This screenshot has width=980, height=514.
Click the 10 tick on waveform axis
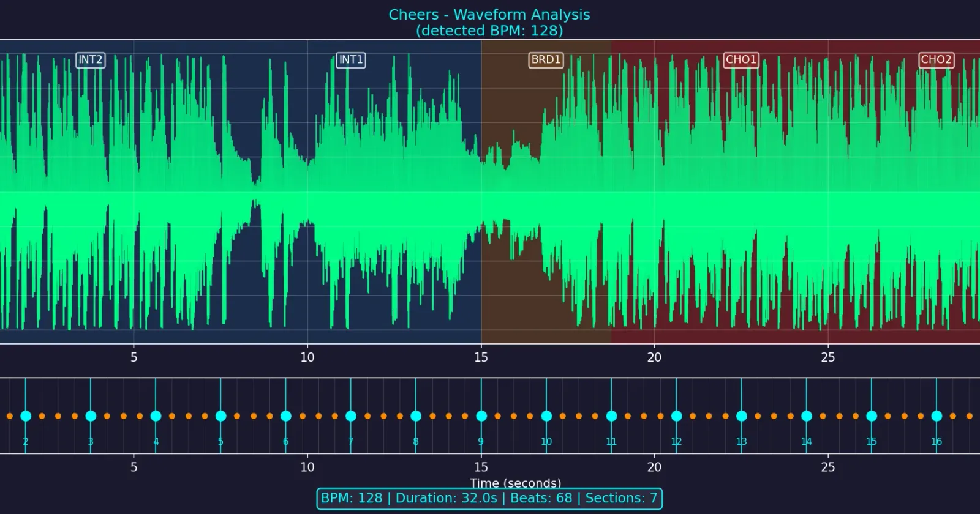(307, 357)
